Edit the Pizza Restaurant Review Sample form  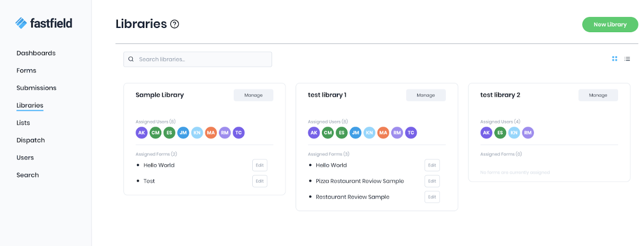pos(432,181)
